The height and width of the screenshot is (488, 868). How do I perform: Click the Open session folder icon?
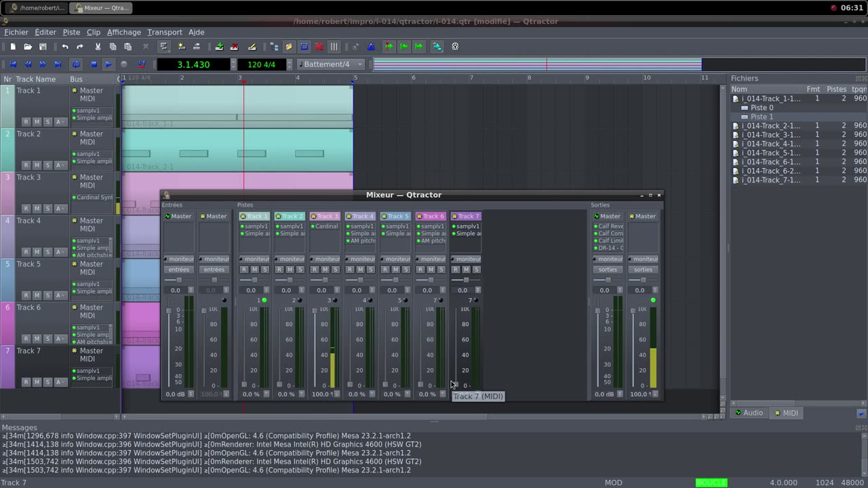point(28,47)
